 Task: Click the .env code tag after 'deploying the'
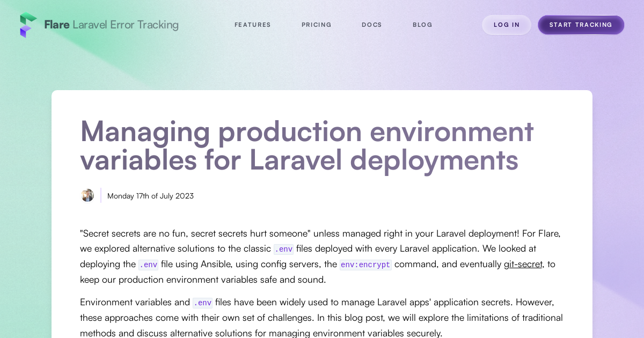[148, 264]
